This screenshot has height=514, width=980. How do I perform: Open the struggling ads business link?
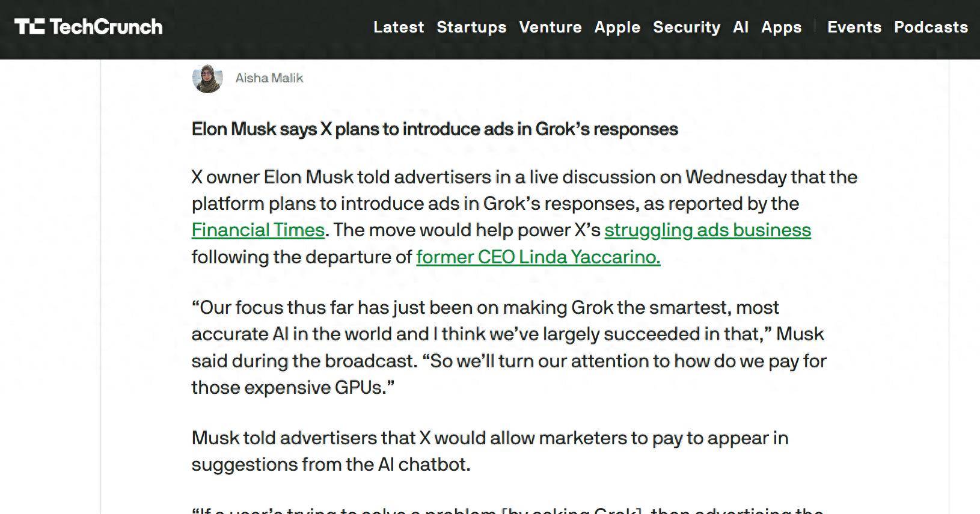click(x=708, y=230)
